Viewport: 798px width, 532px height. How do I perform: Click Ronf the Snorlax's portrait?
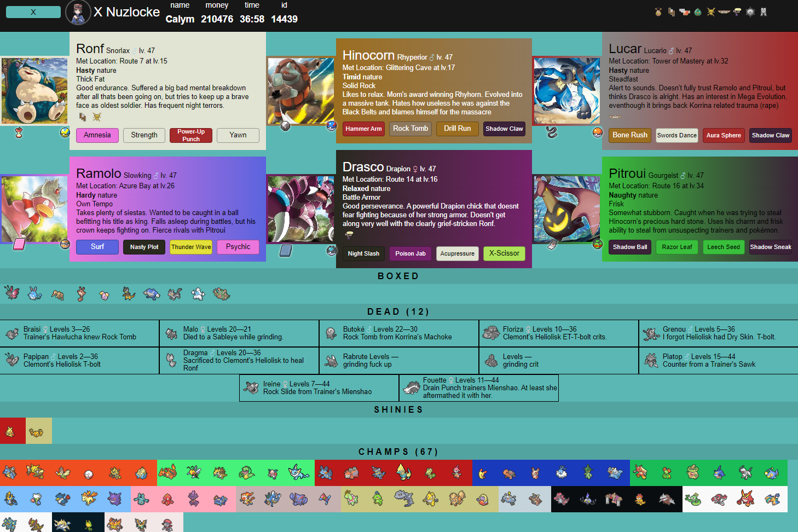click(34, 91)
